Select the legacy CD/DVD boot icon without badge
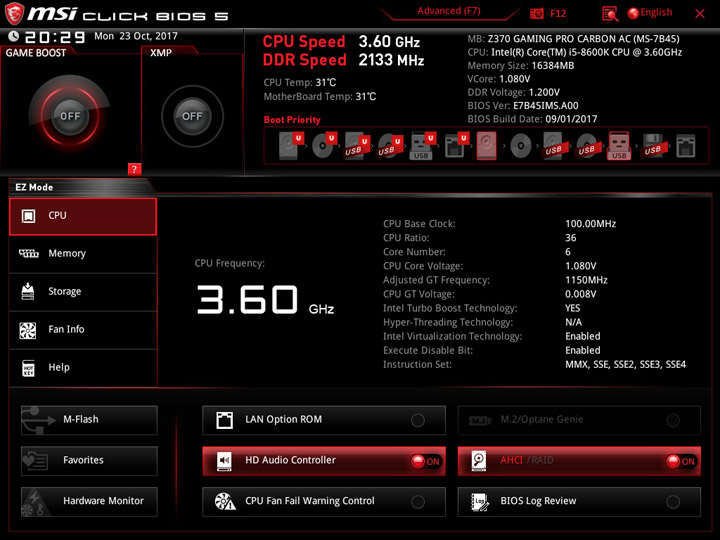 coord(521,146)
